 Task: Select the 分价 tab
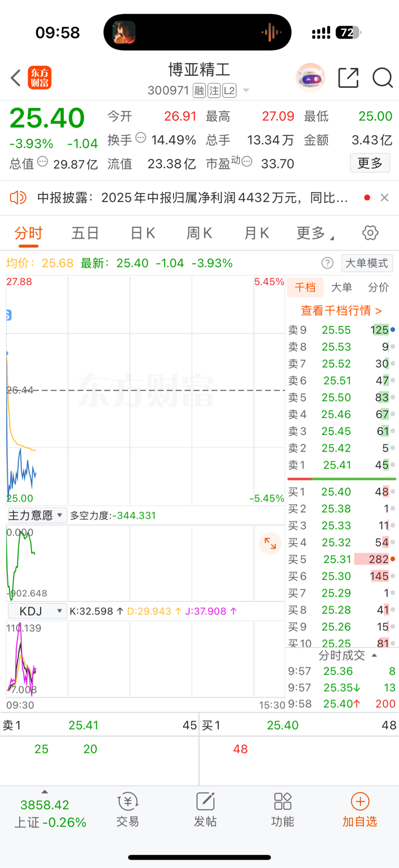tap(378, 287)
